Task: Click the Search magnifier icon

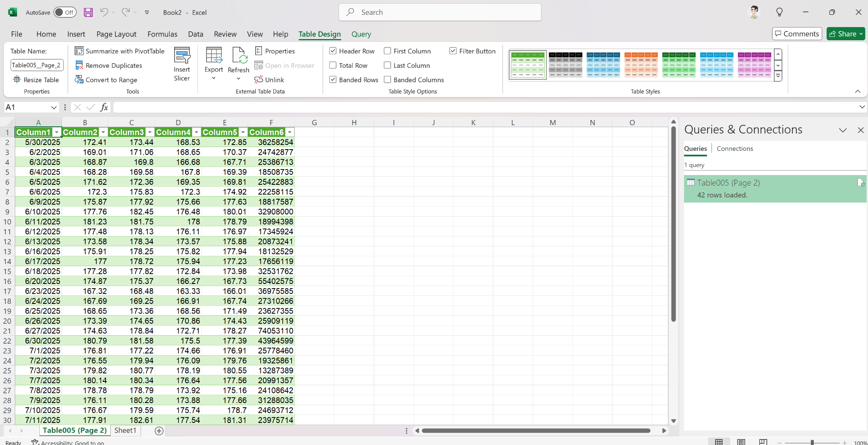Action: pyautogui.click(x=350, y=12)
